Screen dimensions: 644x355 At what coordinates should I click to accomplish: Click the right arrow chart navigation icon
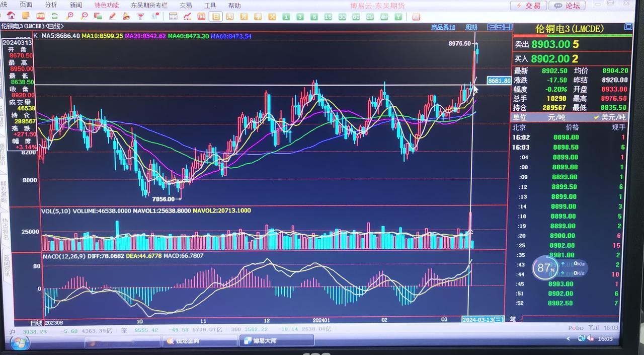click(x=500, y=27)
